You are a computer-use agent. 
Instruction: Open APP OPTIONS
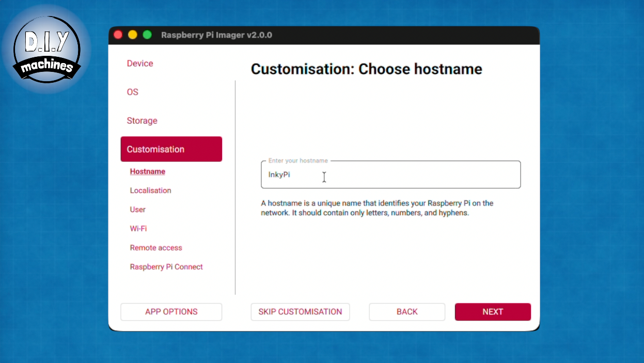tap(171, 312)
